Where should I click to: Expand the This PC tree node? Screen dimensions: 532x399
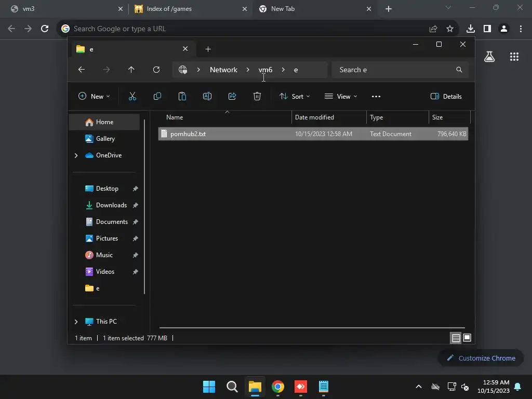[x=76, y=322]
